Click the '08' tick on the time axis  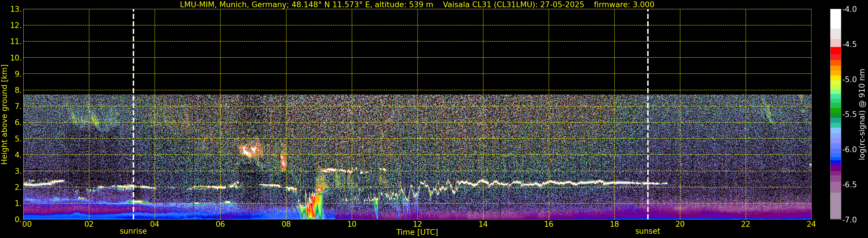tap(286, 224)
